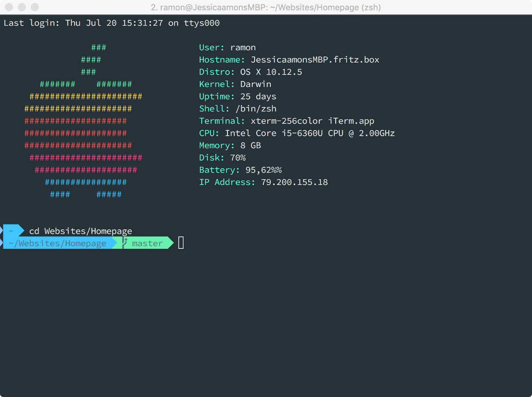Click the 'Battery:' label
The image size is (532, 397).
click(219, 170)
